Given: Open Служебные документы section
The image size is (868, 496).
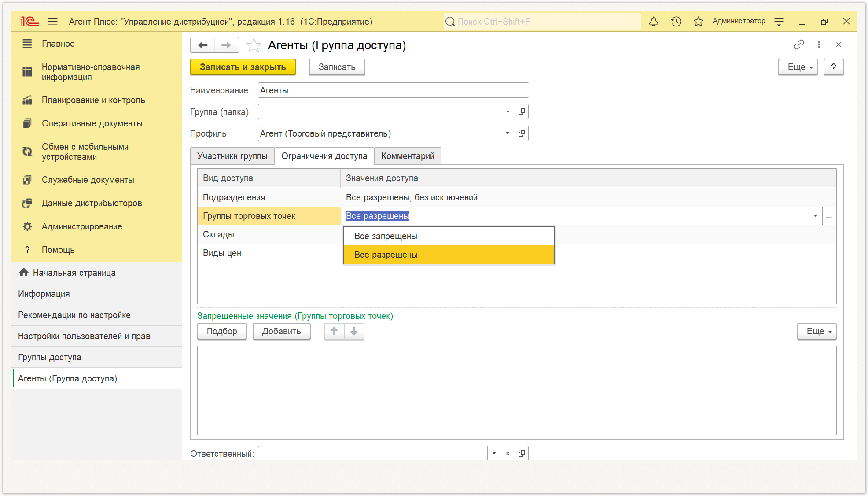Looking at the screenshot, I should point(88,180).
